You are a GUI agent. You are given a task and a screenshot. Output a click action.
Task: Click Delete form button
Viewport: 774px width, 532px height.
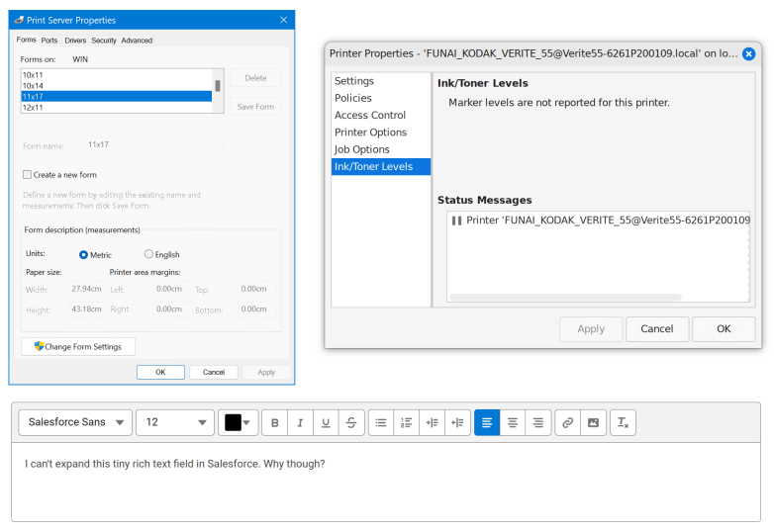coord(255,78)
